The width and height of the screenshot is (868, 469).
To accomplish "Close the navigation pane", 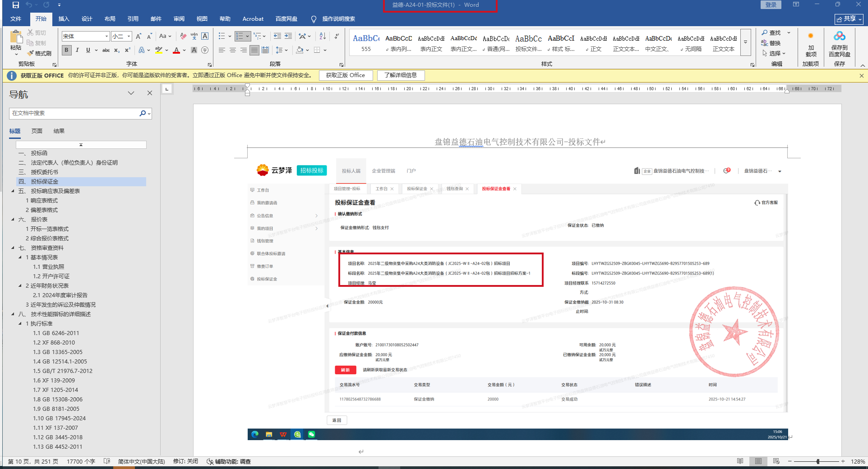I will pos(150,93).
